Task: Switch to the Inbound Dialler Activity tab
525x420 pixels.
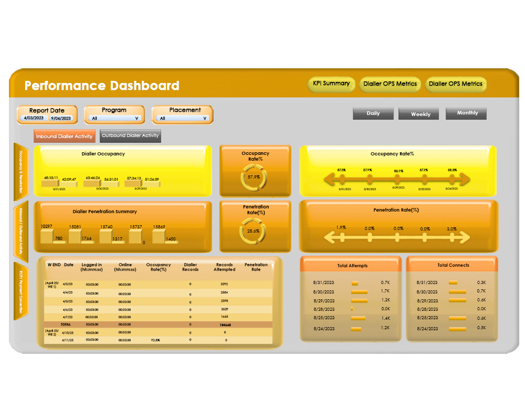Action: [64, 135]
